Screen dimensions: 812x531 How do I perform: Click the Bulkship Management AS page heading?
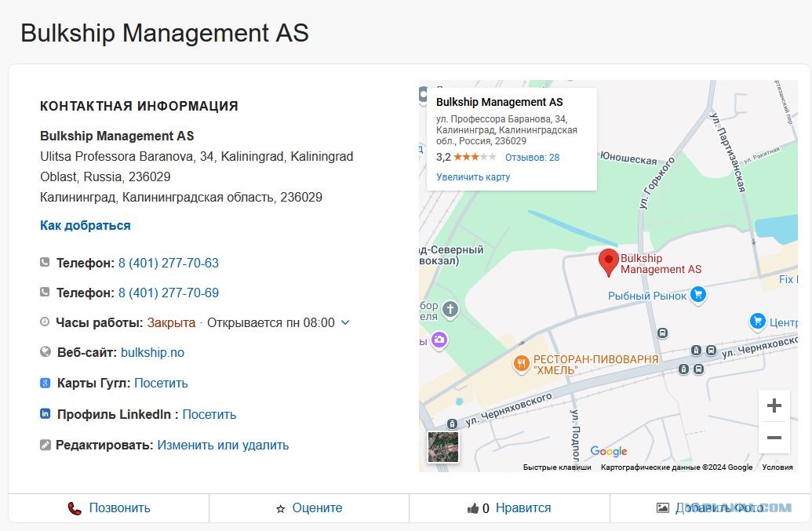tap(165, 33)
